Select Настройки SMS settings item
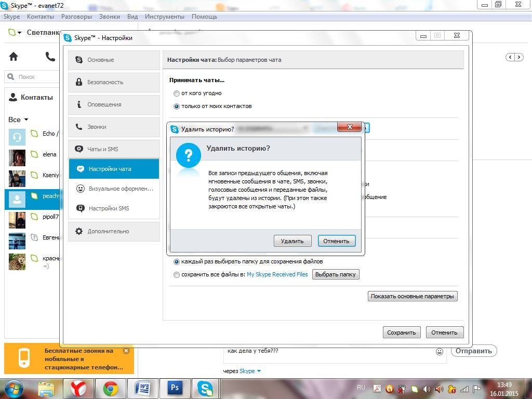This screenshot has height=399, width=532. (x=114, y=208)
